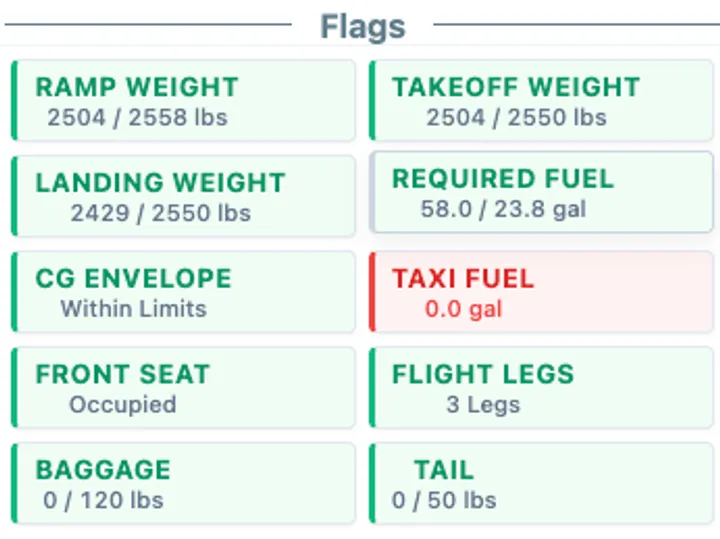This screenshot has width=720, height=539.
Task: Select the red TAXI FUEL warning title
Action: [462, 279]
